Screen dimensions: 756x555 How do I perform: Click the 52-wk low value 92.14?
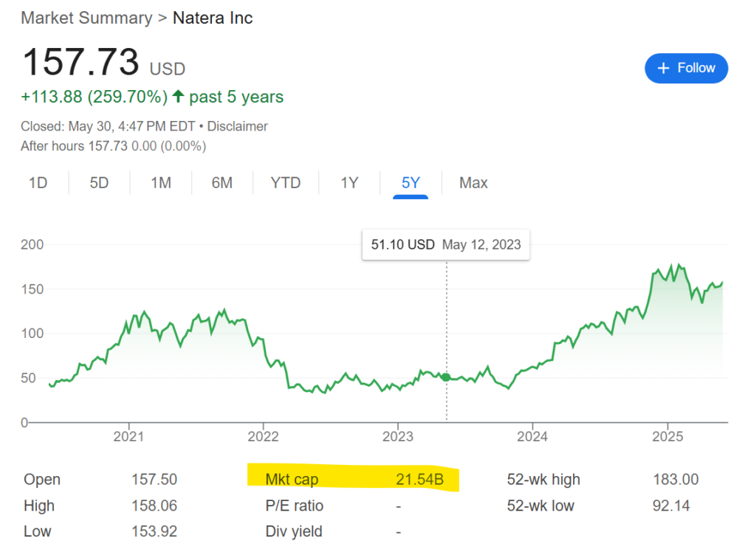click(x=671, y=506)
